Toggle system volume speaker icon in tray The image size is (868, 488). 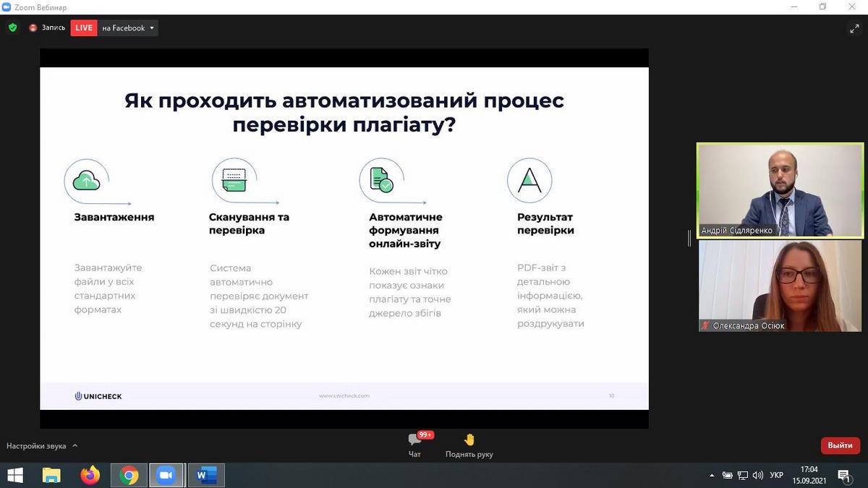click(x=757, y=476)
